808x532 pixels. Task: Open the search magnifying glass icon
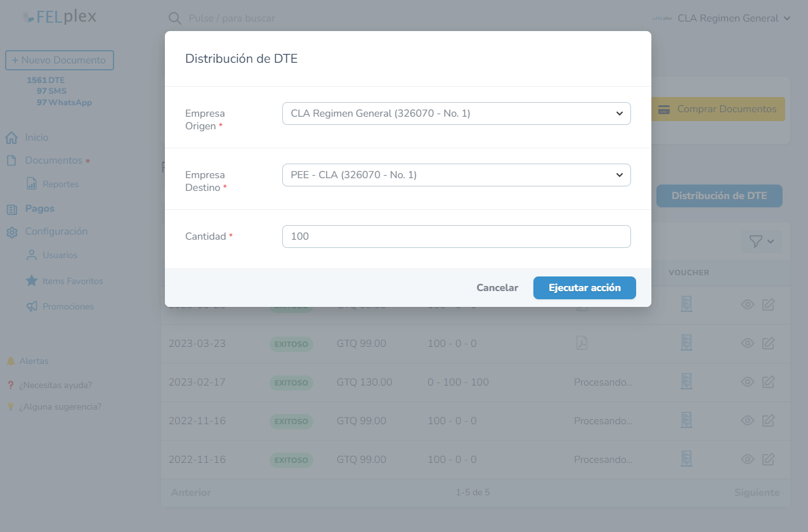point(174,18)
